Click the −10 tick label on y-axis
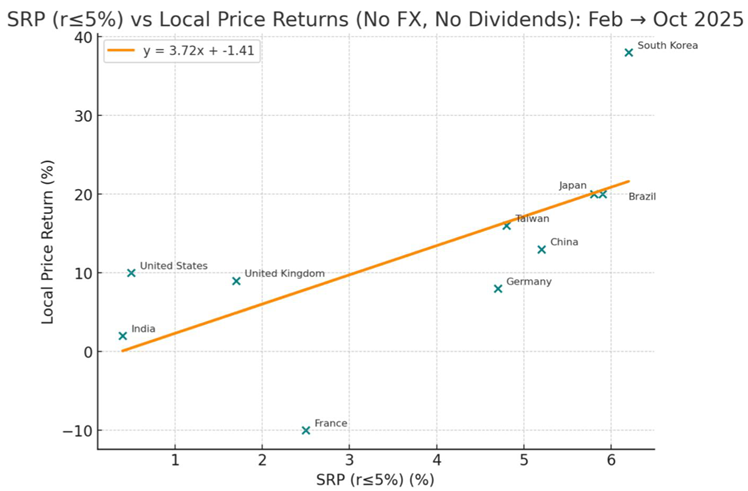This screenshot has height=491, width=748. (x=78, y=430)
